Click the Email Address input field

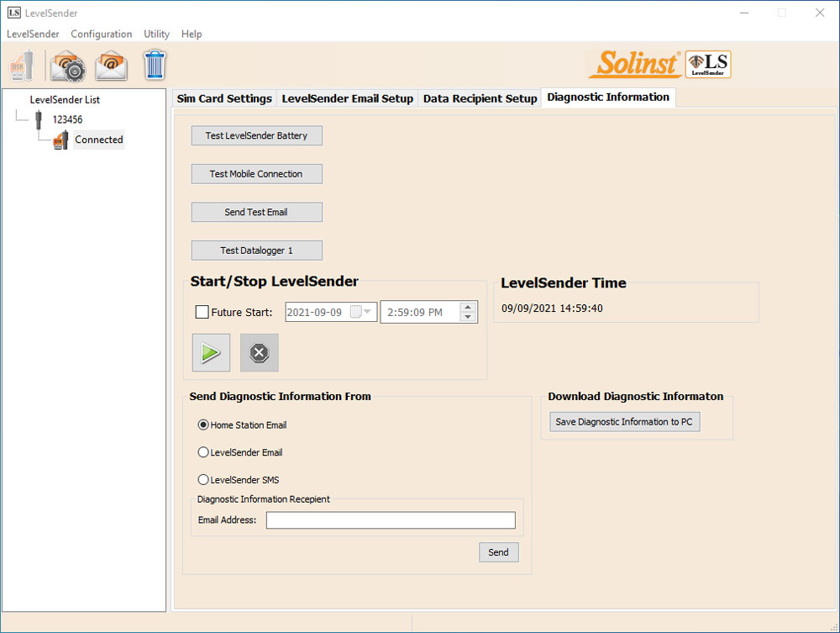tap(390, 520)
